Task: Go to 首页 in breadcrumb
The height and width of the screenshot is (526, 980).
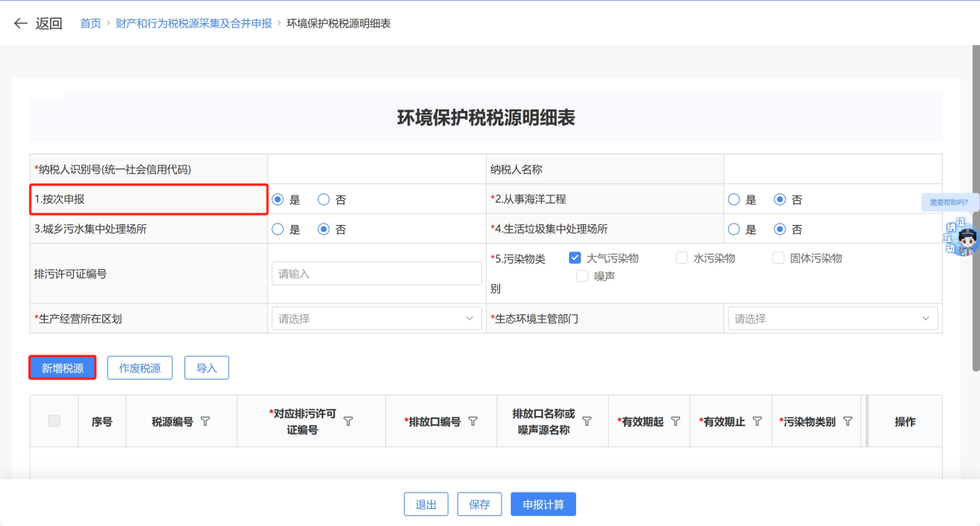Action: [x=91, y=23]
